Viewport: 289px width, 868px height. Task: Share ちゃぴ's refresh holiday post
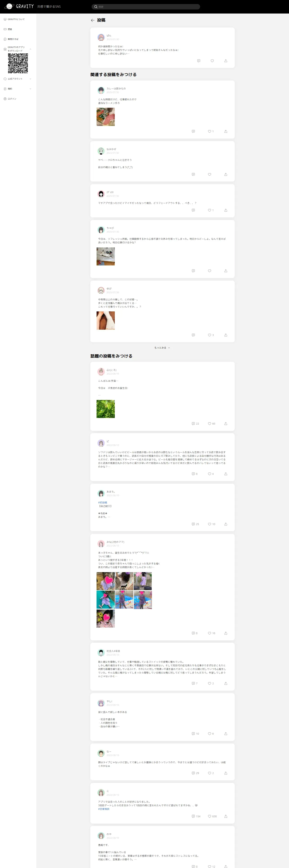pyautogui.click(x=226, y=271)
